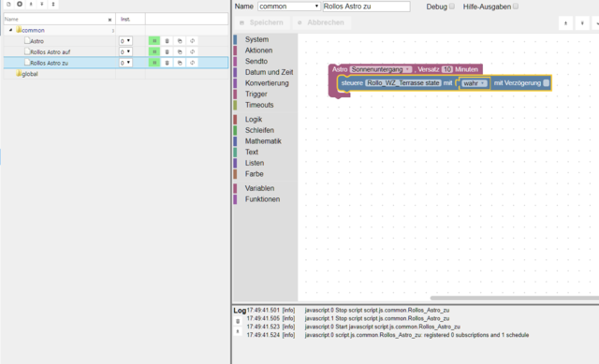Copy the Rollos Astro auf script

(180, 51)
